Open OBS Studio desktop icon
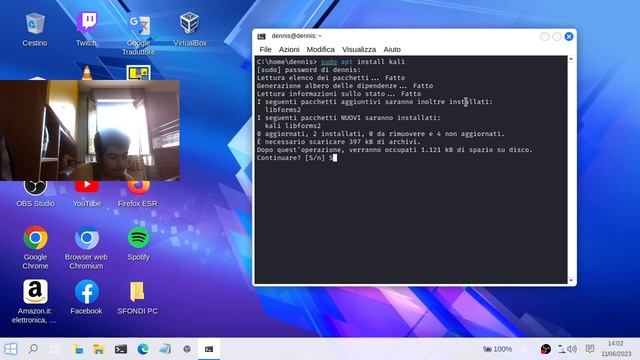The width and height of the screenshot is (640, 360). pyautogui.click(x=35, y=194)
